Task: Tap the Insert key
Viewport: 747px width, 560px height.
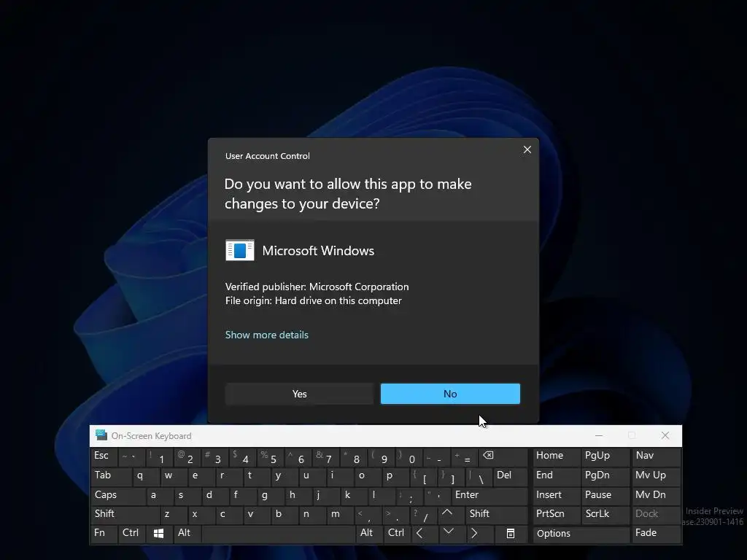Action: coord(555,495)
